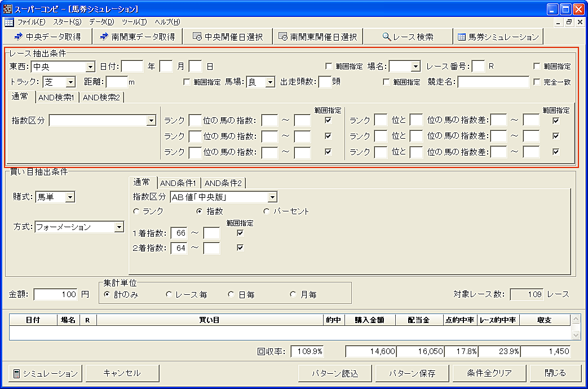Click the パターン保存 button
Screen dimensions: 588x389
pos(412,373)
